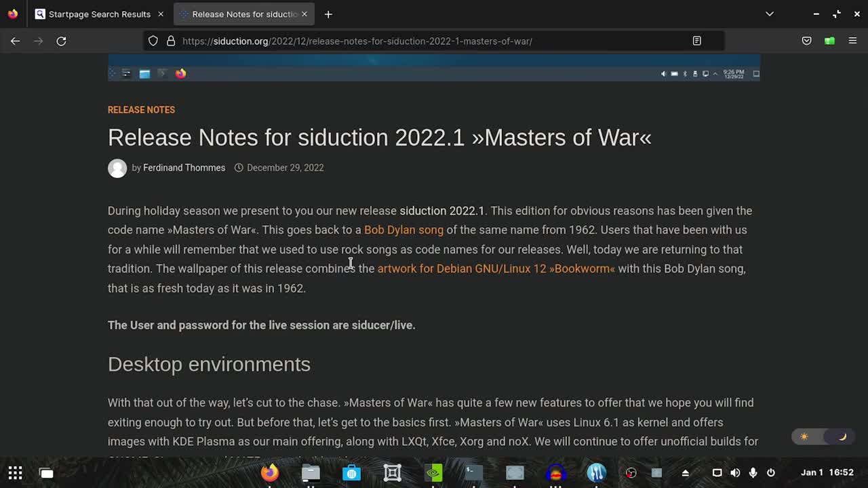Open the software store dock icon

click(x=351, y=472)
